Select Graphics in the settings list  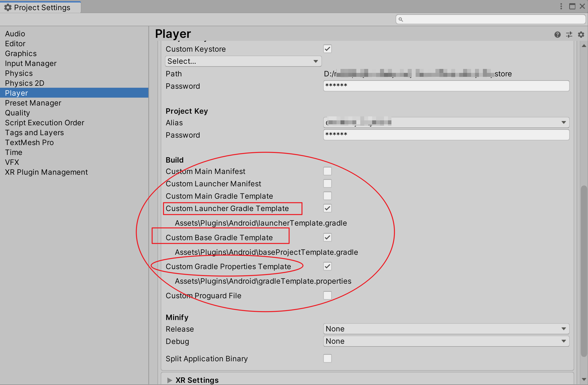[x=21, y=53]
